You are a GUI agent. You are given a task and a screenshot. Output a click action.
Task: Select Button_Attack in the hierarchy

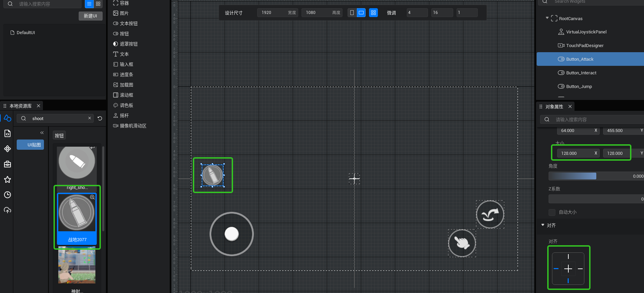[x=590, y=59]
